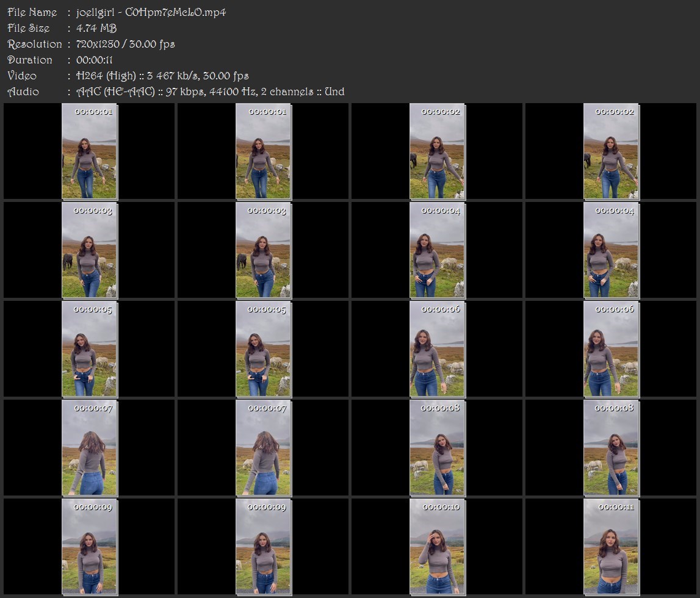The width and height of the screenshot is (700, 598).
Task: Select the second thumbnail stamped 00:00:02
Action: pyautogui.click(x=611, y=151)
